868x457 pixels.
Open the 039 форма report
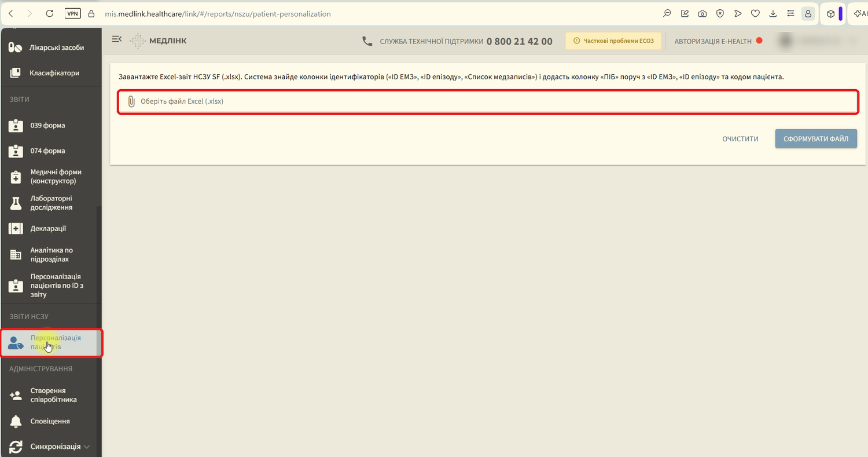click(x=51, y=125)
